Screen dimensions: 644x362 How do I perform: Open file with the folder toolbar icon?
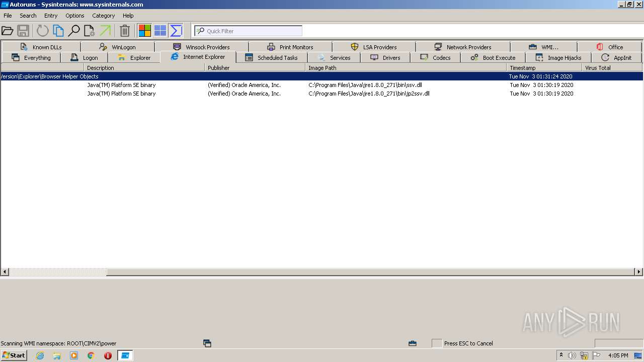8,31
